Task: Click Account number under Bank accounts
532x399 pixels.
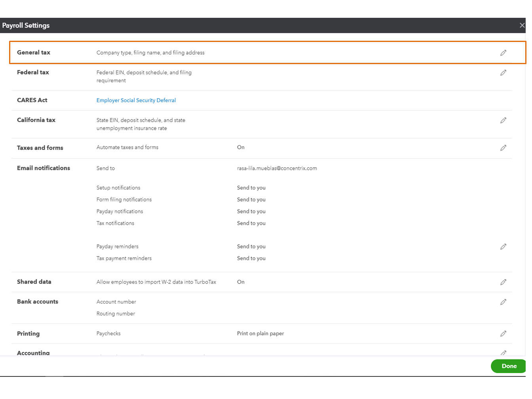Action: (x=116, y=302)
